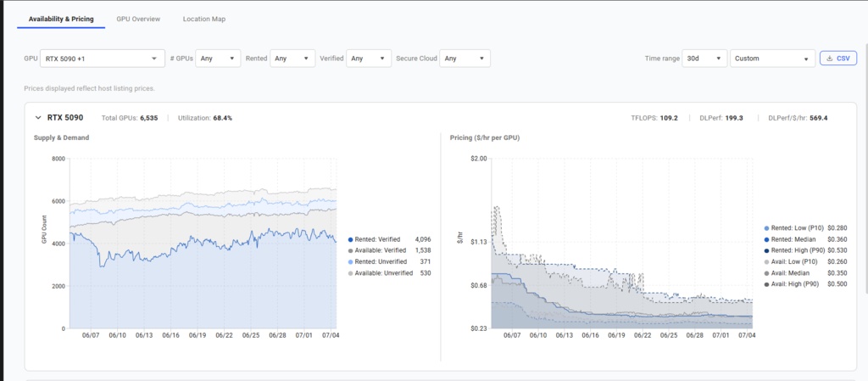
Task: Click the TFLOPS value 109.2
Action: pos(669,118)
